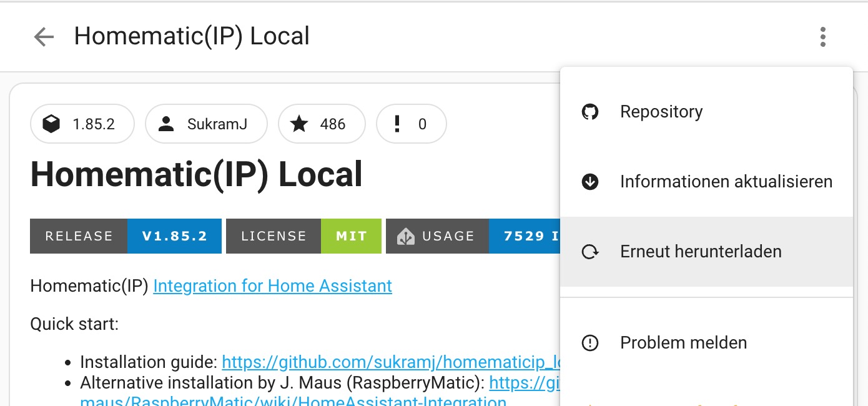
Task: Click the reload icon beside Erneut herunterladen
Action: [590, 252]
